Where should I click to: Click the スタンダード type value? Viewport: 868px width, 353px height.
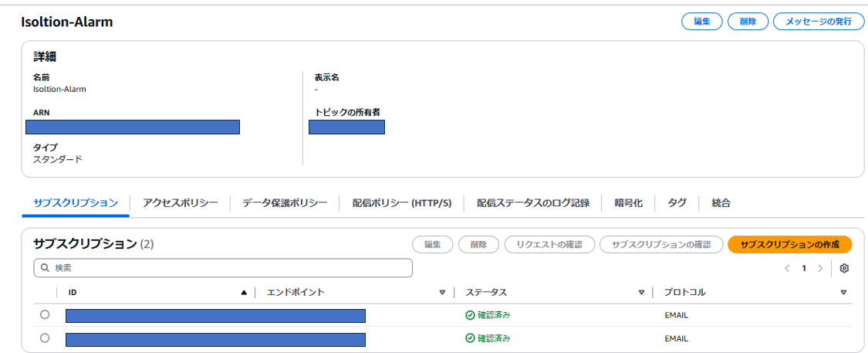58,160
